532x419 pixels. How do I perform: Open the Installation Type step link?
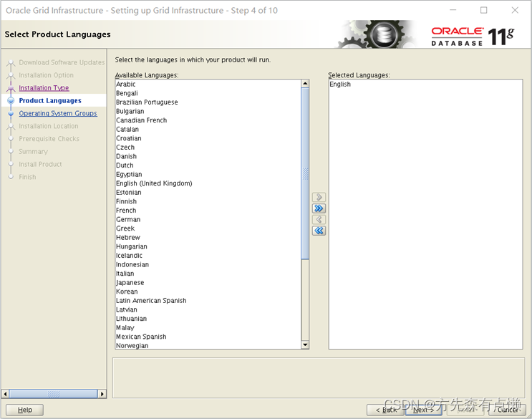tap(44, 88)
